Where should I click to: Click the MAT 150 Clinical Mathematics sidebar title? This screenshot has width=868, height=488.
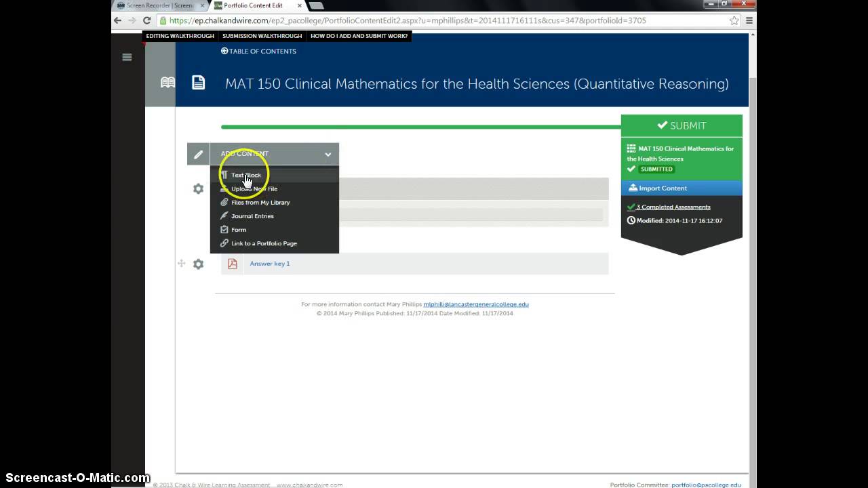(680, 153)
